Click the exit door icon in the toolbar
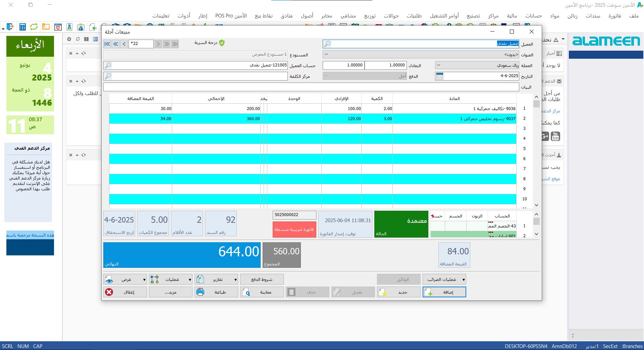 click(10, 27)
